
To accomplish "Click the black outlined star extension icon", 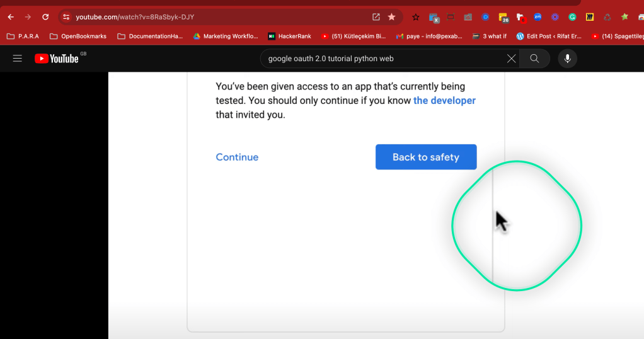I will [x=416, y=17].
